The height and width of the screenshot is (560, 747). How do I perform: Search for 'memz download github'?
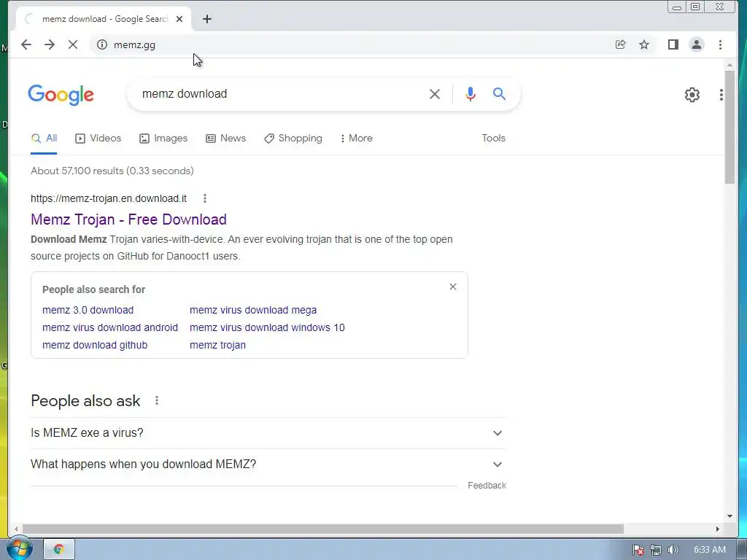coord(95,346)
